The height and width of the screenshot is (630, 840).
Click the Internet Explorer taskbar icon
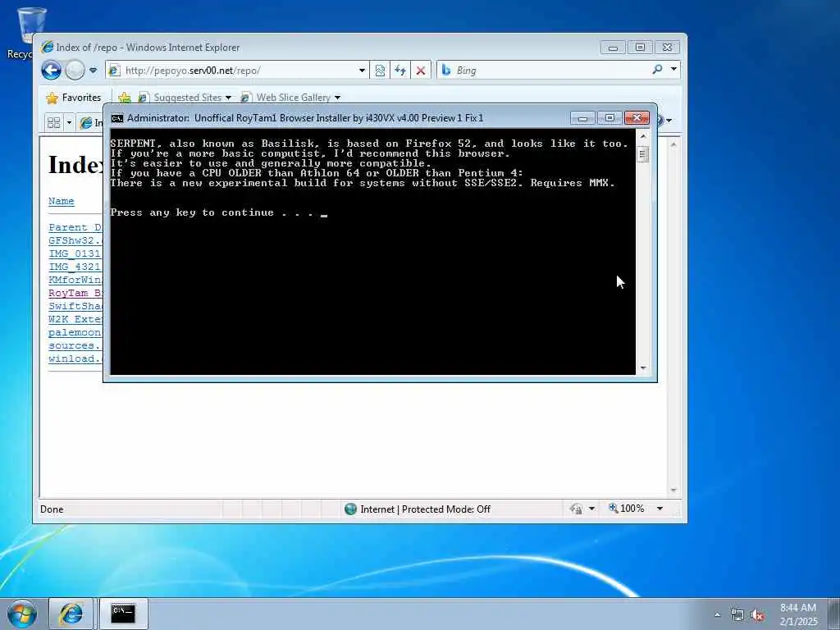coord(71,614)
